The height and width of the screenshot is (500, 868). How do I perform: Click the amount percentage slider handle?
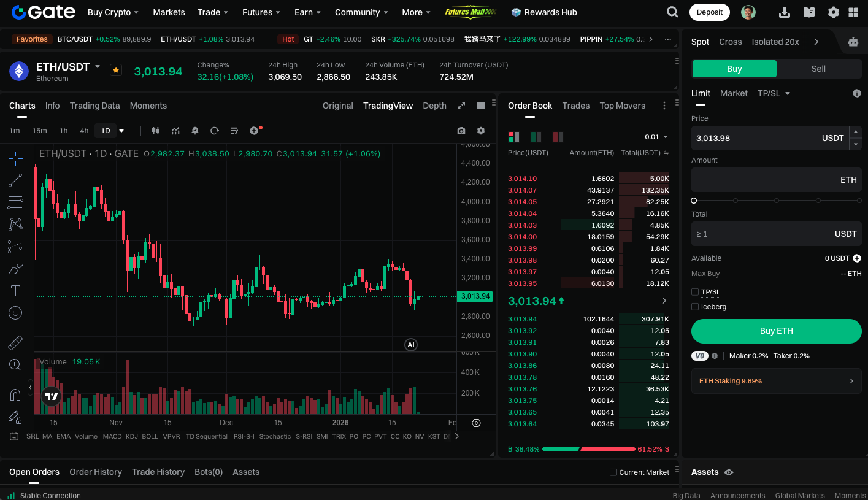(x=694, y=201)
